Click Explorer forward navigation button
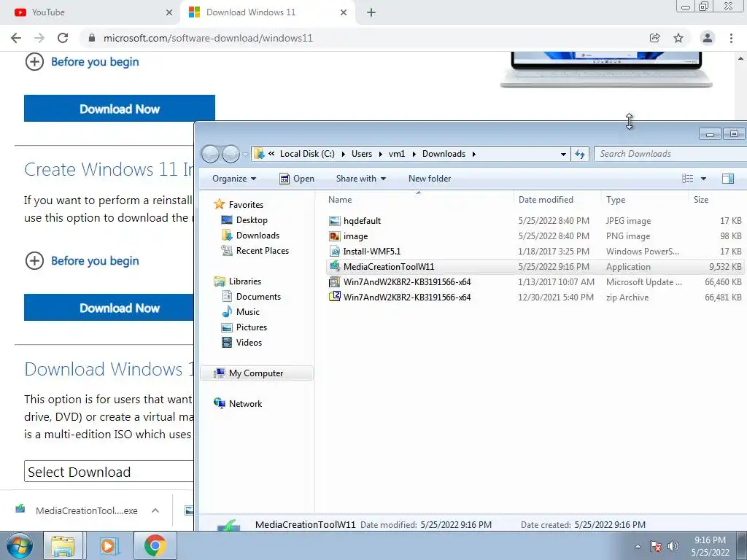The width and height of the screenshot is (747, 560). click(231, 154)
